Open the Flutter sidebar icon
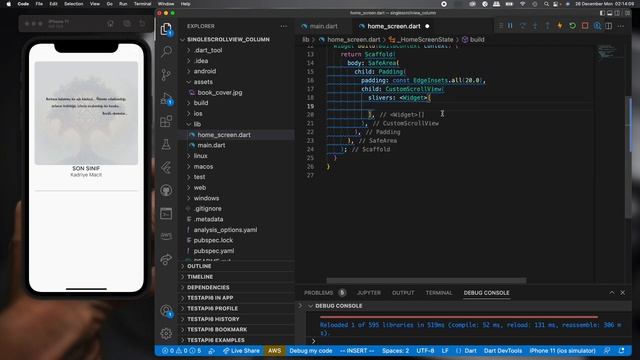This screenshot has height=360, width=640. click(166, 167)
